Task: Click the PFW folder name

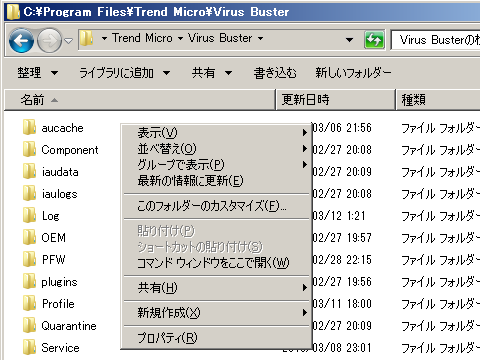Action: [53, 260]
